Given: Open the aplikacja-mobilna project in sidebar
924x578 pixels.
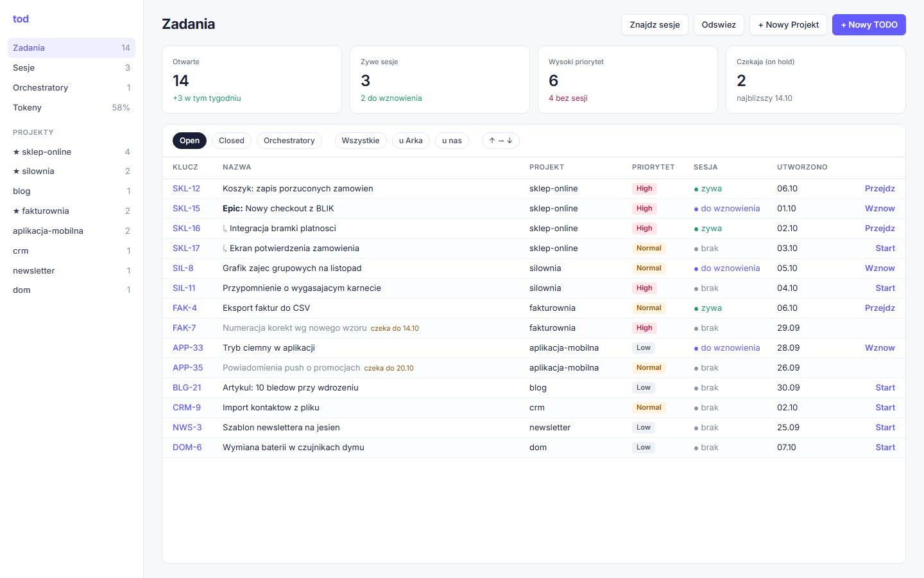Looking at the screenshot, I should 71,231.
